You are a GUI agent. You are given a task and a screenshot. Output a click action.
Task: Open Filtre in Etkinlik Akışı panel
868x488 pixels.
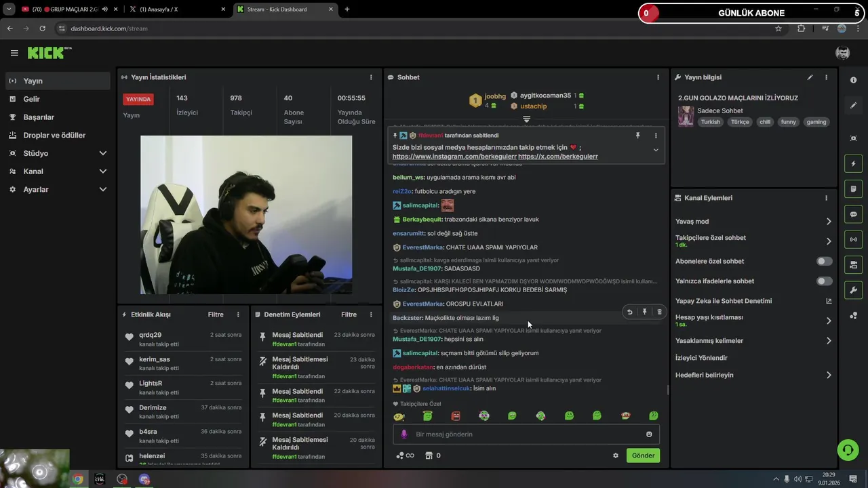(x=216, y=314)
